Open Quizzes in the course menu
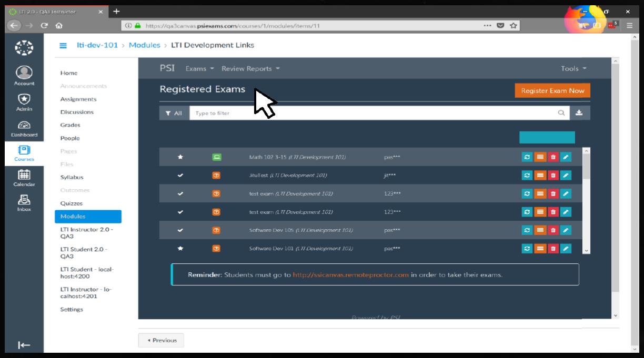 click(x=71, y=203)
